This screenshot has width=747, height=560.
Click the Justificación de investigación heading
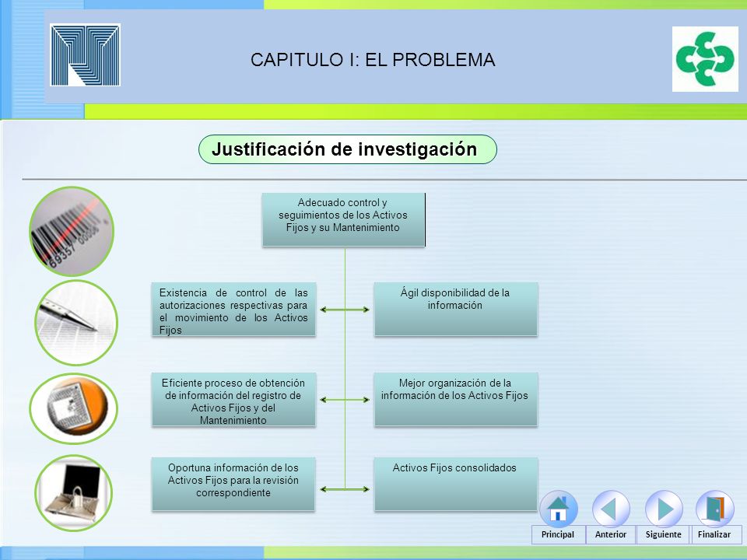(347, 149)
